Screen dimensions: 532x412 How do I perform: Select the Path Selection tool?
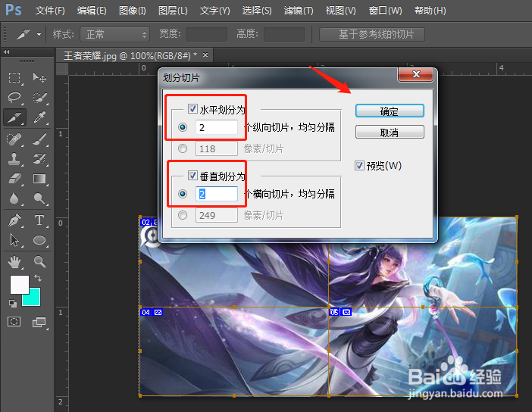tap(14, 240)
